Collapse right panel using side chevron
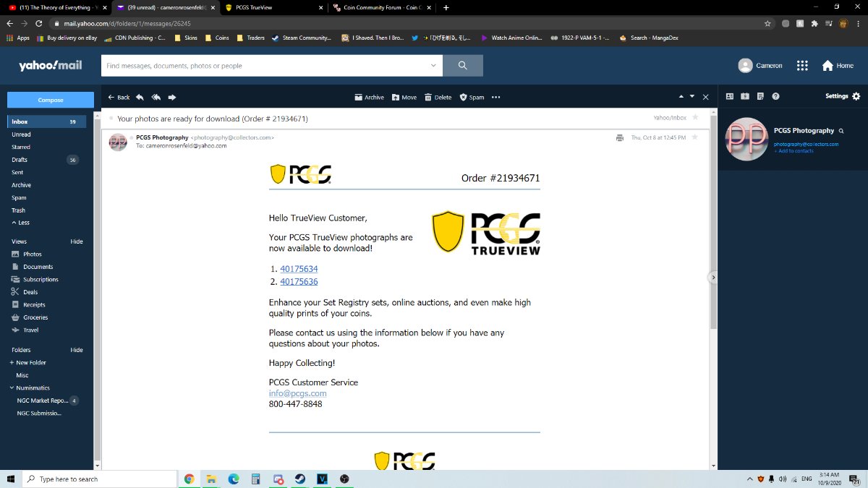The width and height of the screenshot is (868, 488). click(713, 277)
